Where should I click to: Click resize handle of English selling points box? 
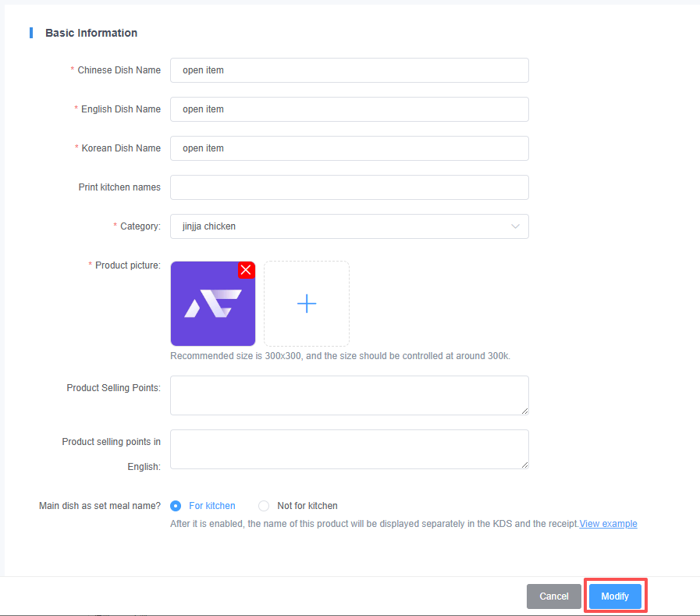pos(524,465)
